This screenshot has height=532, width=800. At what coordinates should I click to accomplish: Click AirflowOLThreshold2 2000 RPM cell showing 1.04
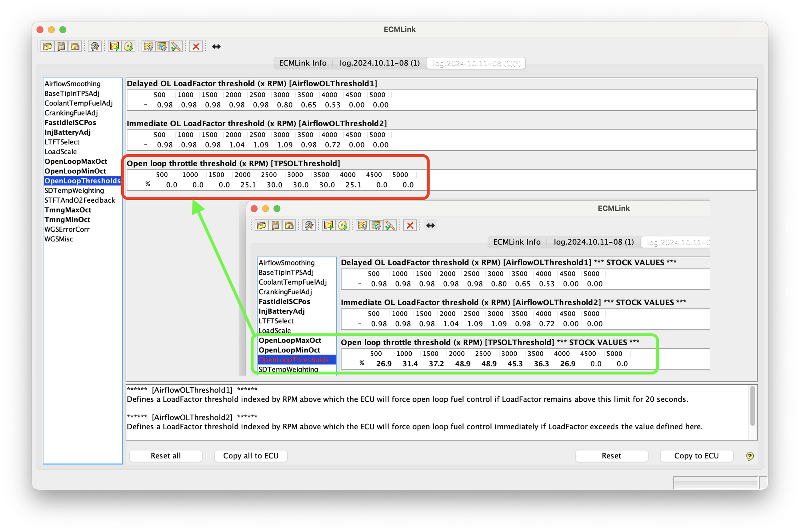[236, 145]
